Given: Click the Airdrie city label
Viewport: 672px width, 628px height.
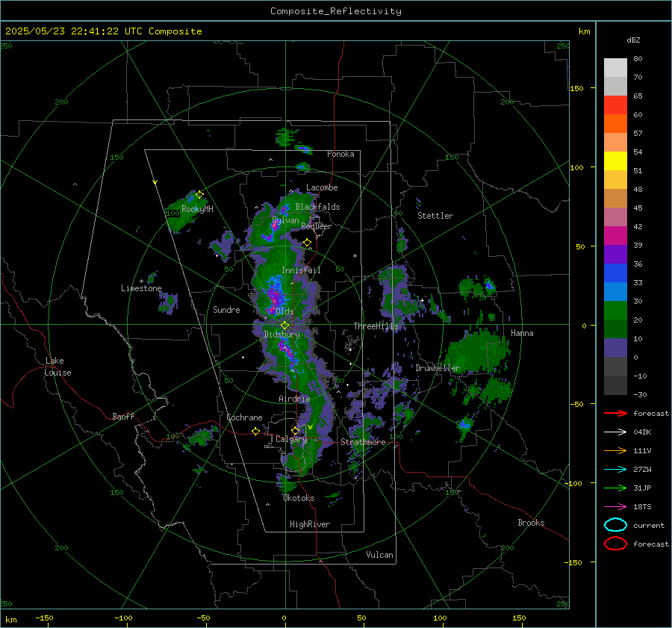Looking at the screenshot, I should coord(294,399).
